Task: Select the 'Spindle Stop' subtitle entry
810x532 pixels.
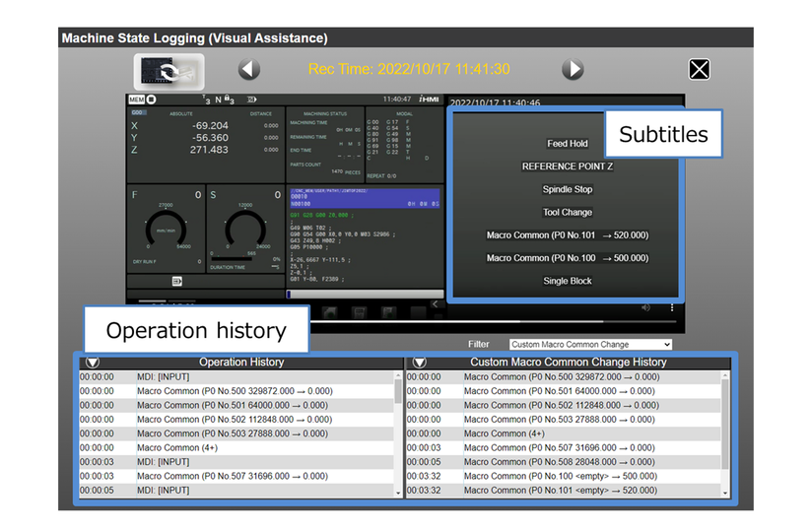Action: click(x=567, y=189)
